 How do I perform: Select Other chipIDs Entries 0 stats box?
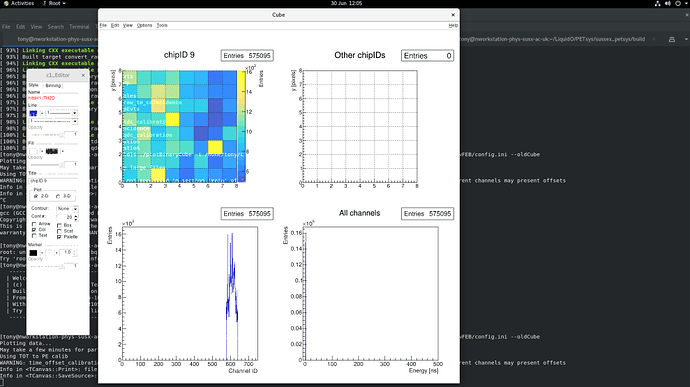click(427, 56)
